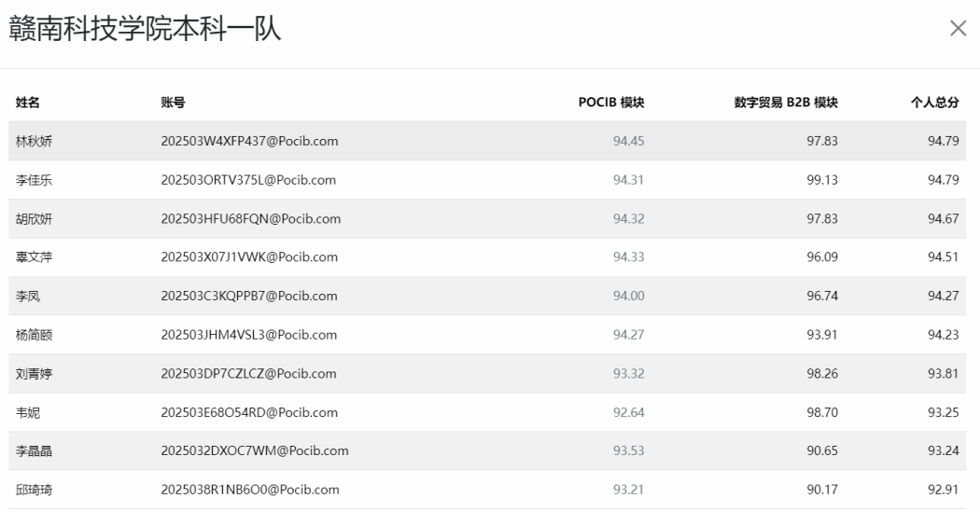Select the name 林秋娇 in the first row
The height and width of the screenshot is (512, 980).
[34, 142]
